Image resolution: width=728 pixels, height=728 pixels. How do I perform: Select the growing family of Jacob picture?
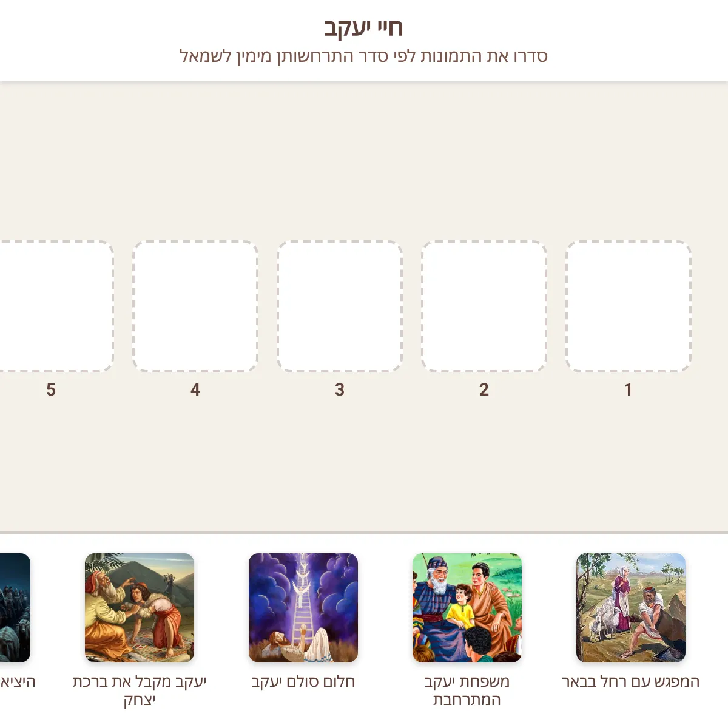pyautogui.click(x=467, y=607)
